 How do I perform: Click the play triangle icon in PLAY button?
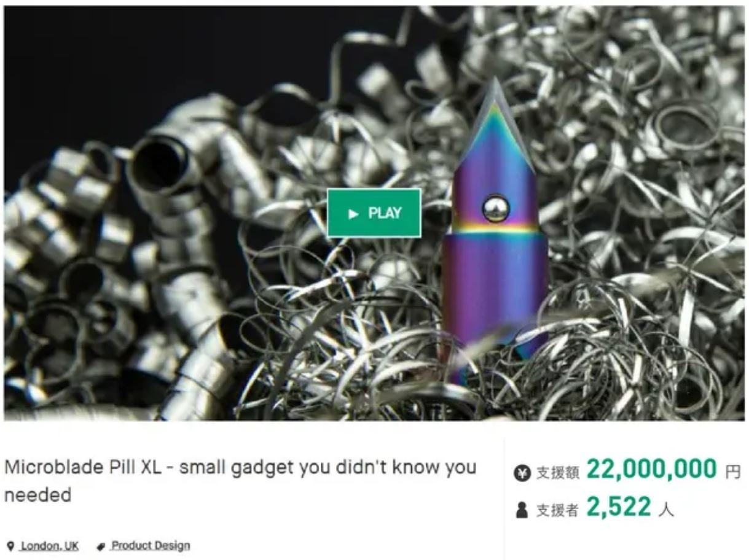pos(353,214)
